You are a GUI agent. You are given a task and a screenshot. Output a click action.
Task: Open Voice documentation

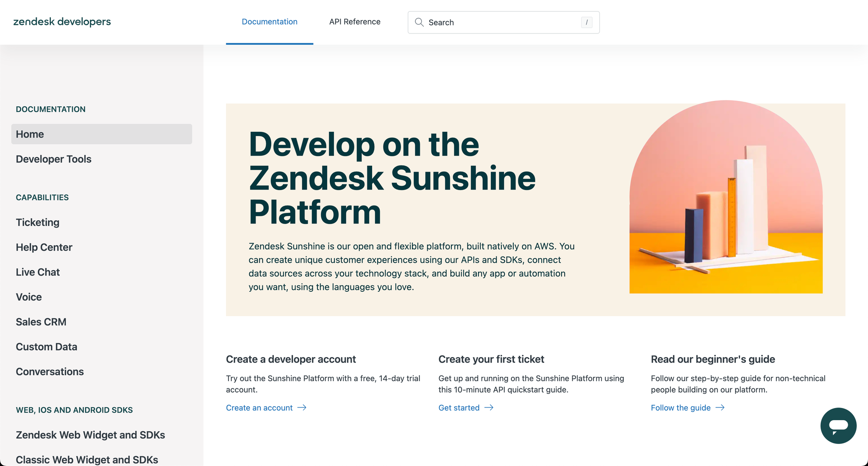coord(29,297)
